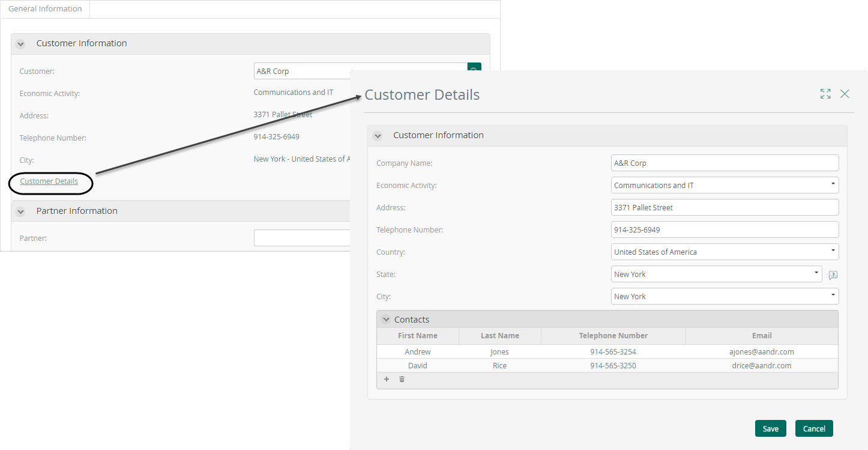This screenshot has height=450, width=868.
Task: Click the Partner: label in background form
Action: [x=33, y=239]
